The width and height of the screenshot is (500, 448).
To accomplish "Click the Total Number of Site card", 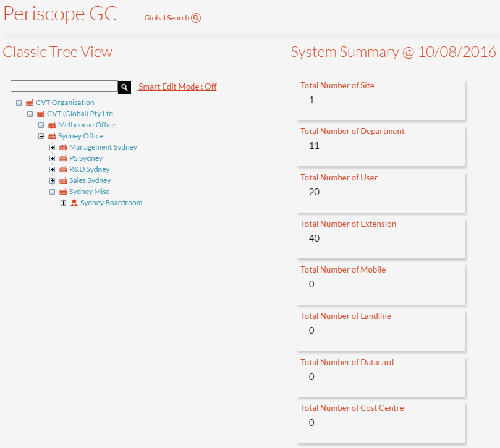I will coord(381,100).
